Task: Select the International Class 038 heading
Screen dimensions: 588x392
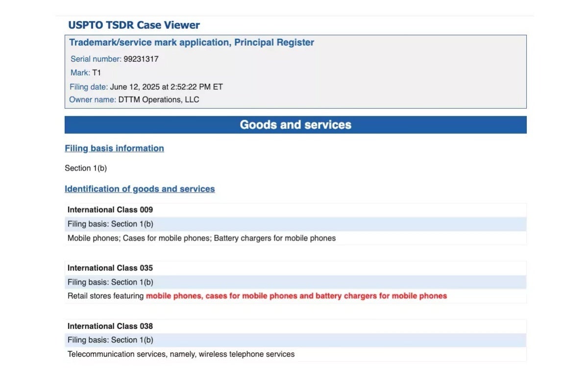Action: tap(110, 326)
